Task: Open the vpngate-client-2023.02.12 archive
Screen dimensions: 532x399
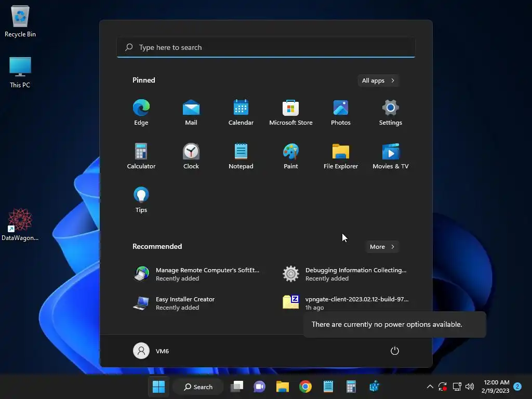Action: [345, 303]
